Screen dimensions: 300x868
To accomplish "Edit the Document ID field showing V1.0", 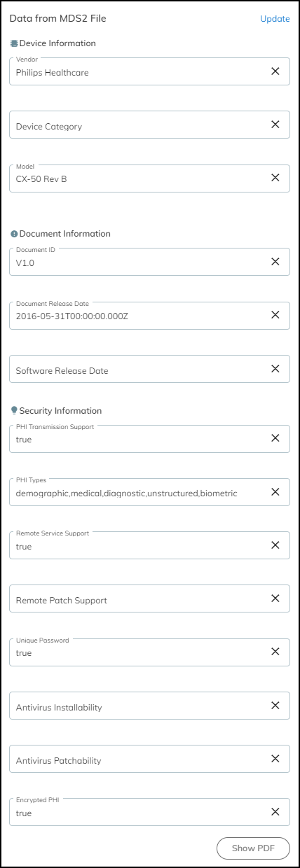I will pyautogui.click(x=149, y=261).
